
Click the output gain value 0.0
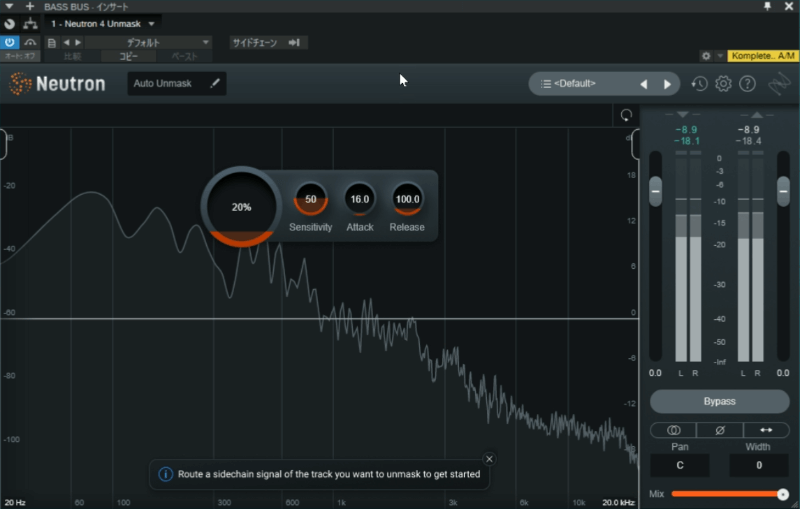(x=783, y=373)
